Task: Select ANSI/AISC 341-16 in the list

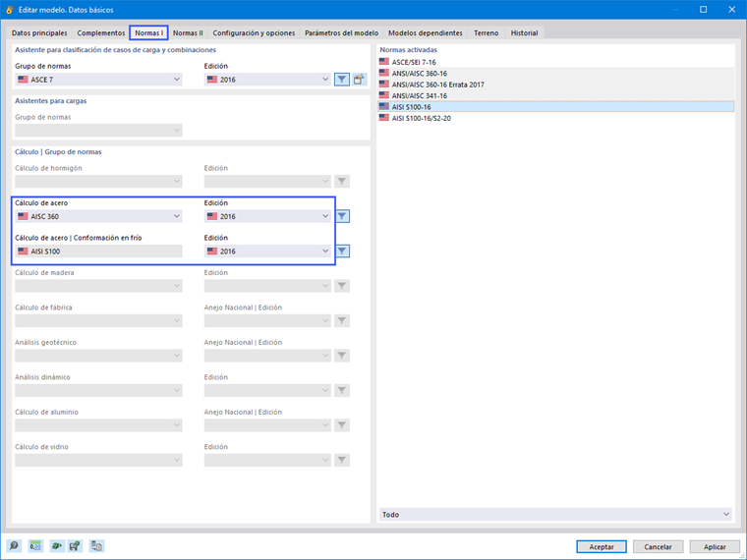Action: [555, 95]
